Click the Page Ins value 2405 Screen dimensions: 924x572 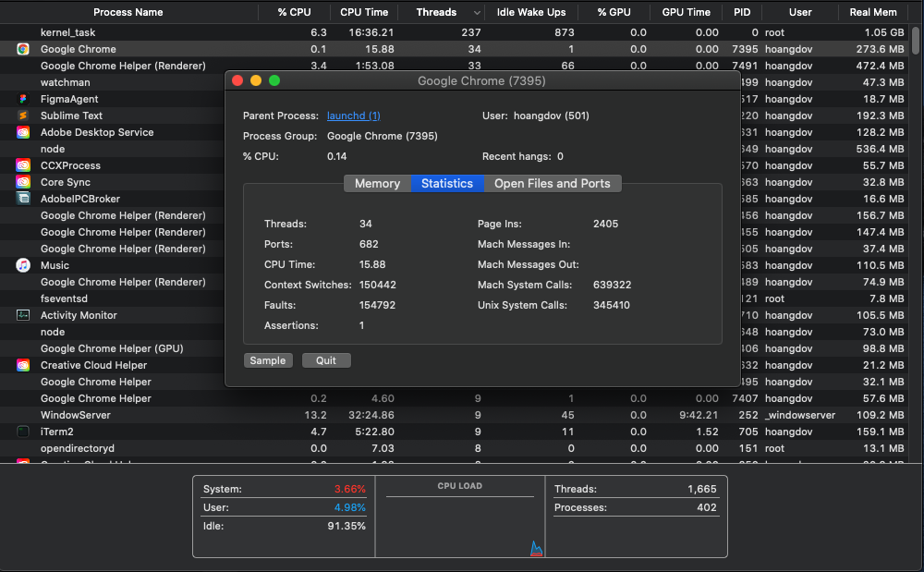click(606, 224)
